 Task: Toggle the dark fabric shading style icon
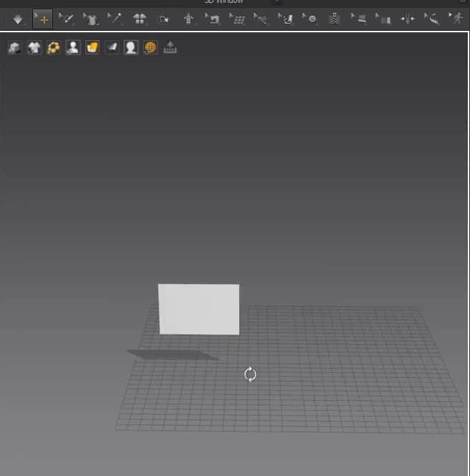coord(112,47)
